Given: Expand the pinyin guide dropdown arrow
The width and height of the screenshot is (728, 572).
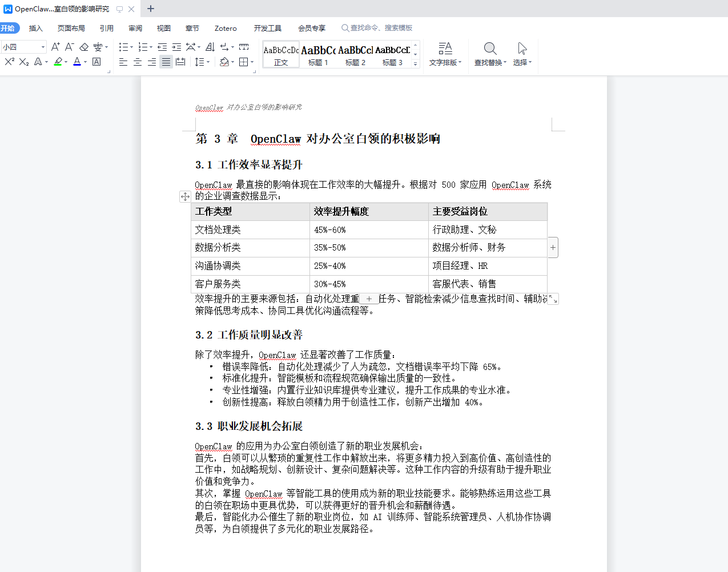Looking at the screenshot, I should pyautogui.click(x=106, y=47).
